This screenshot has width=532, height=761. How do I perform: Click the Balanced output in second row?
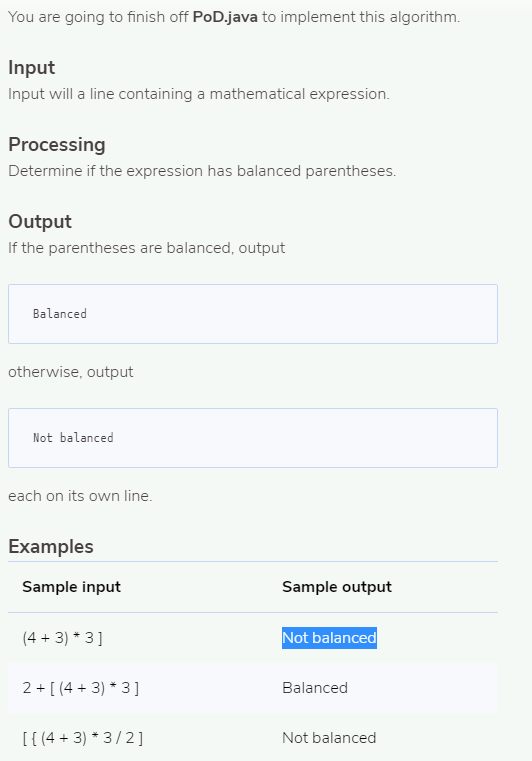[x=315, y=688]
